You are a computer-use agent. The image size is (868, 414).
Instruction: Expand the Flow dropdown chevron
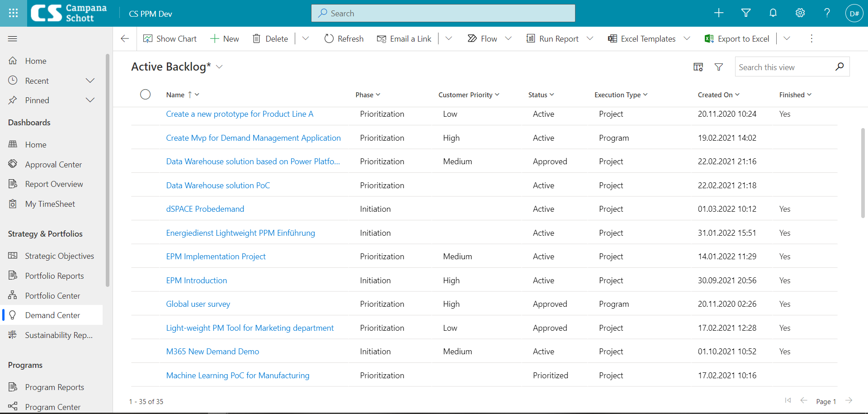(x=508, y=39)
